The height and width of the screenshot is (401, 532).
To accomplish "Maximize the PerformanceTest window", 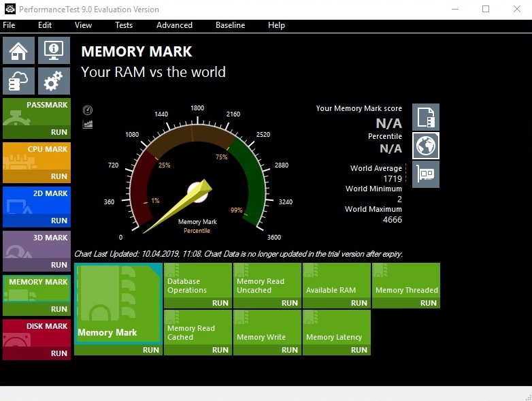I will (x=486, y=9).
